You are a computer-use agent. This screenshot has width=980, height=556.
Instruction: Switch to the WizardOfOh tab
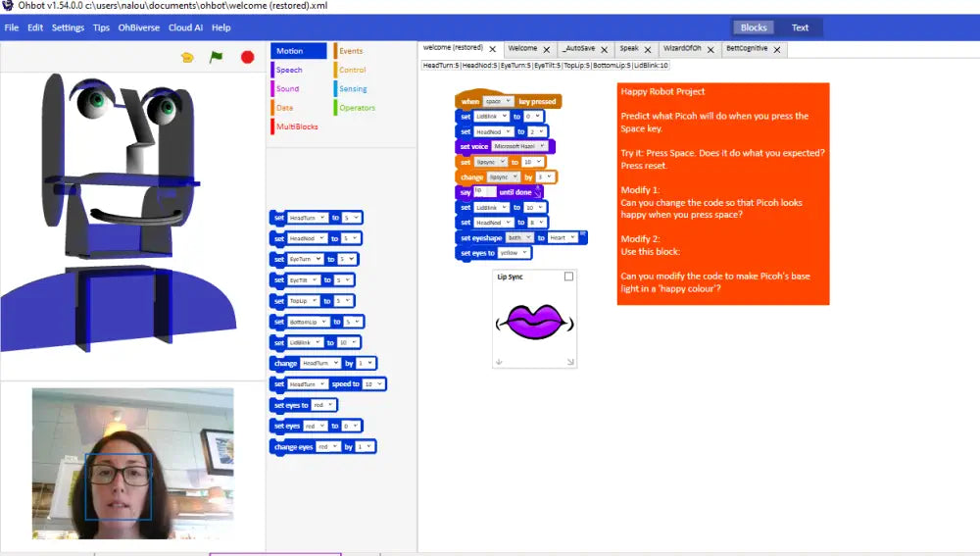click(687, 49)
